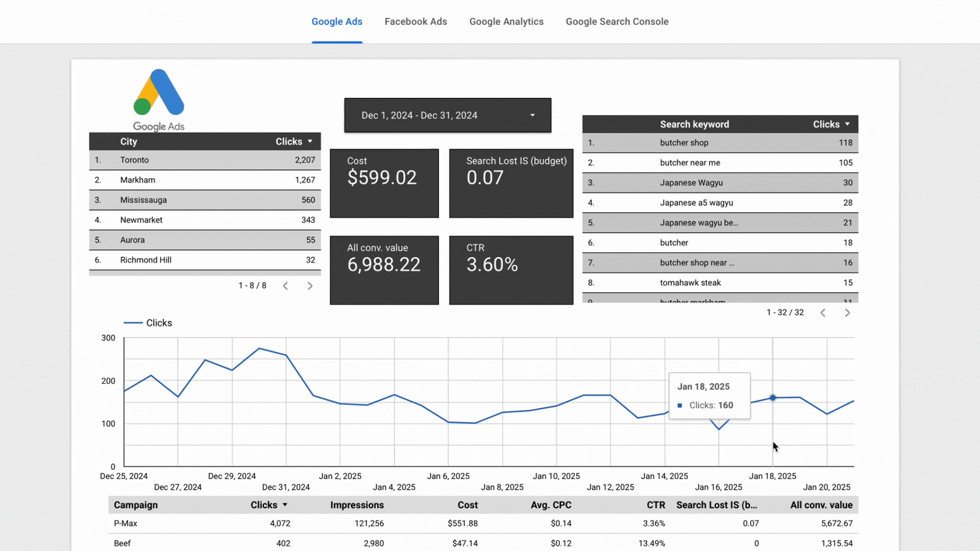This screenshot has width=980, height=551.
Task: Open the Google Analytics tab
Action: coord(506,21)
